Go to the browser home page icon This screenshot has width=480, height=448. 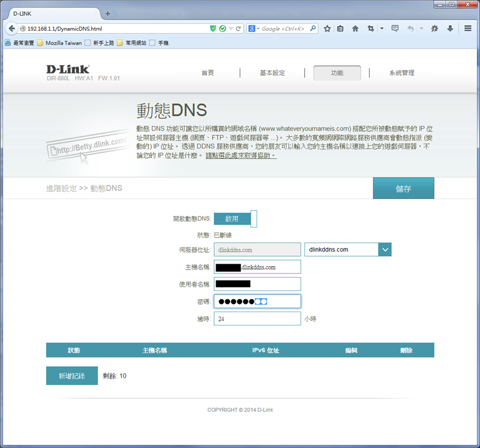pyautogui.click(x=355, y=29)
